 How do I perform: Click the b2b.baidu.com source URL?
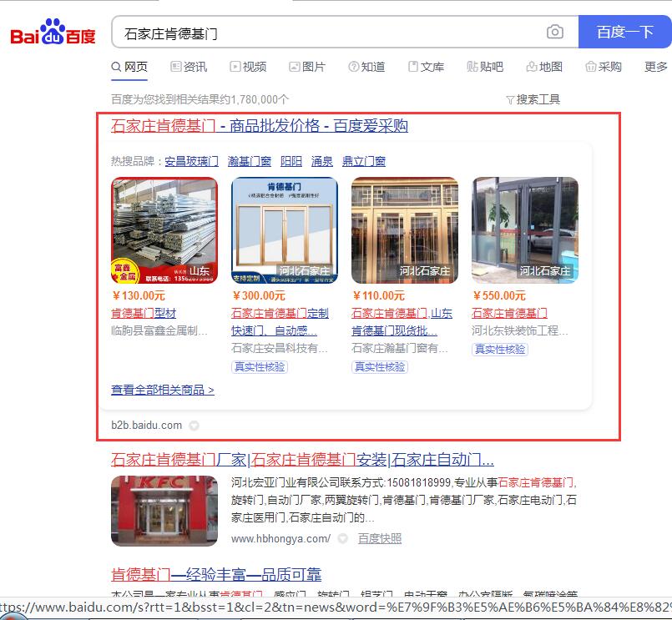[147, 425]
